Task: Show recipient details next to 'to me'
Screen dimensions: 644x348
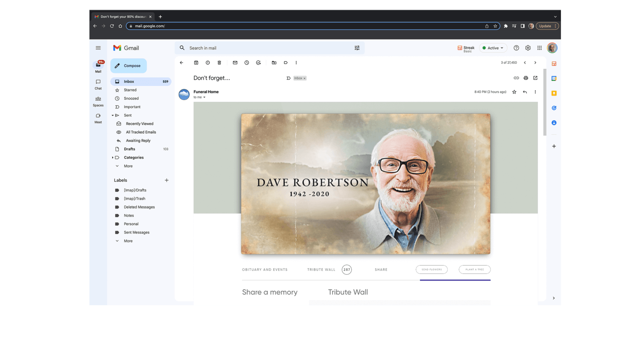Action: pyautogui.click(x=204, y=97)
